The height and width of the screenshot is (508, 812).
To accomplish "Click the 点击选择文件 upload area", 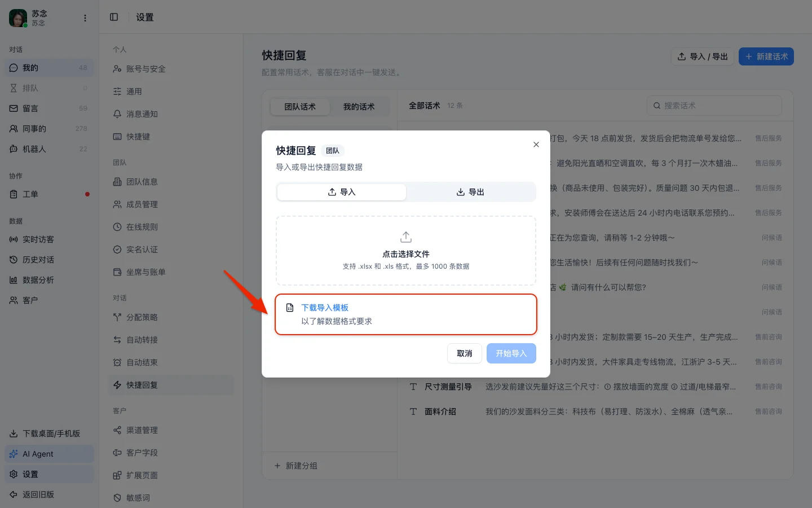I will click(406, 251).
